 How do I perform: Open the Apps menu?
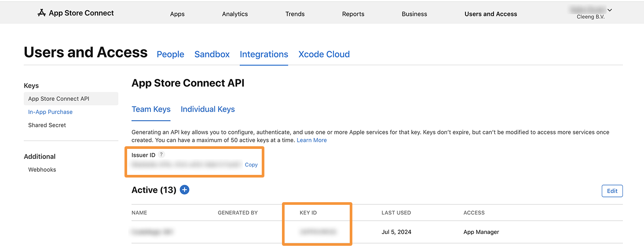coord(177,14)
